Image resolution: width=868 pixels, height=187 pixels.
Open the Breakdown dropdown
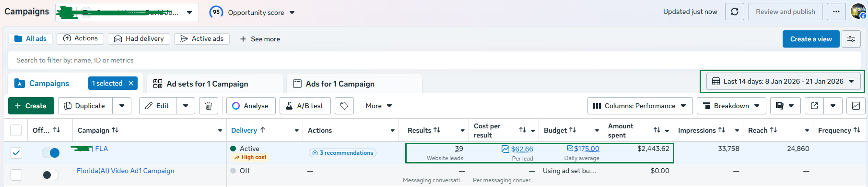point(731,106)
